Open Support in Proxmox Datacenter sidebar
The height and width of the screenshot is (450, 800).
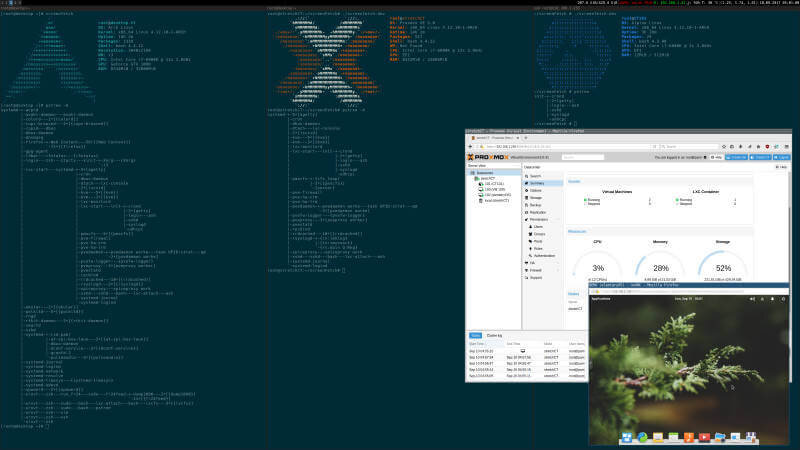(x=542, y=278)
